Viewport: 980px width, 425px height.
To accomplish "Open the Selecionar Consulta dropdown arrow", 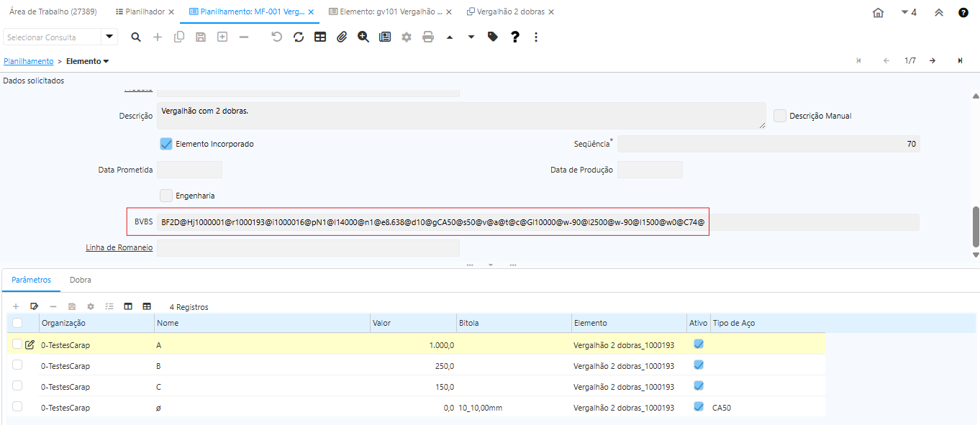I will (109, 37).
